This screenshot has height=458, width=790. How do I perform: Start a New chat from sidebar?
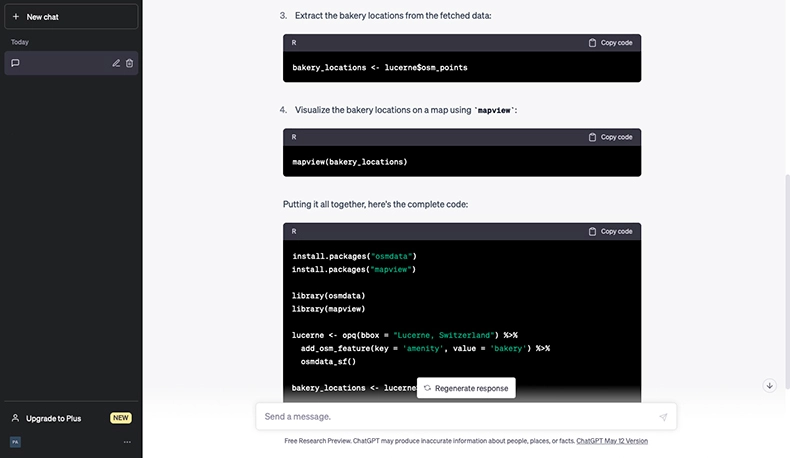42,17
